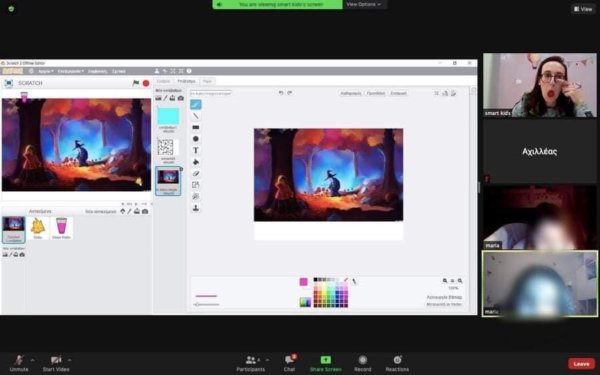Viewport: 600px width, 375px height.
Task: Select the Stamp duplicate tool
Action: click(196, 208)
